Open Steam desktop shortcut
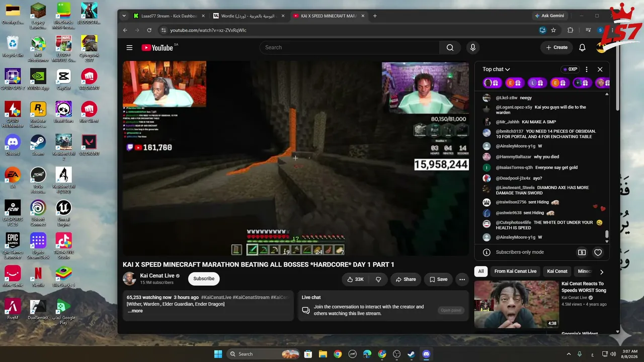Screen dimensions: 644x362 (38, 145)
